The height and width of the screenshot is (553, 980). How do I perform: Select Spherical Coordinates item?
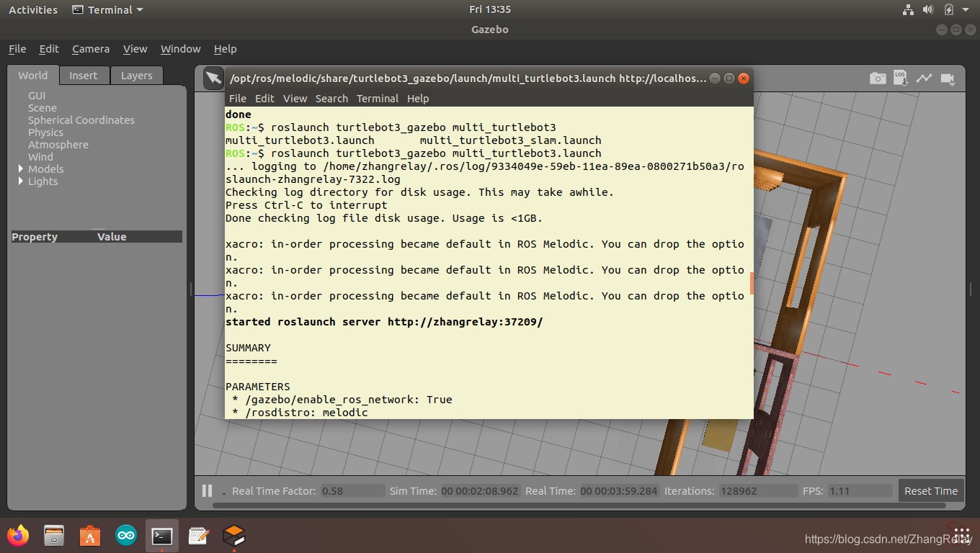[81, 120]
